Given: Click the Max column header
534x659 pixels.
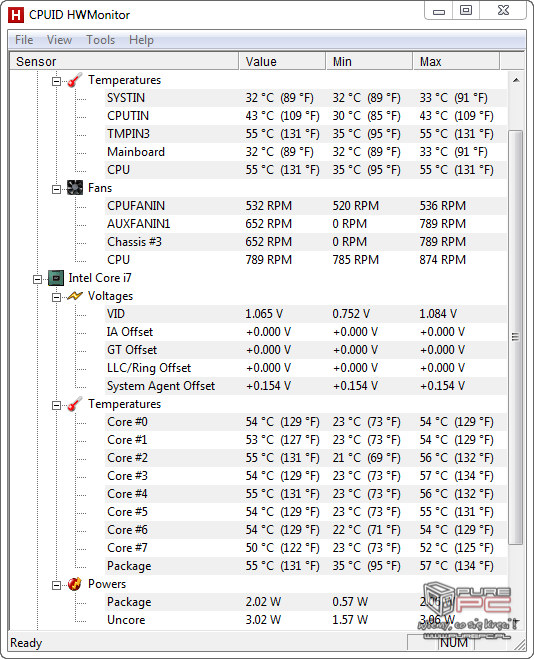Looking at the screenshot, I should coord(457,61).
